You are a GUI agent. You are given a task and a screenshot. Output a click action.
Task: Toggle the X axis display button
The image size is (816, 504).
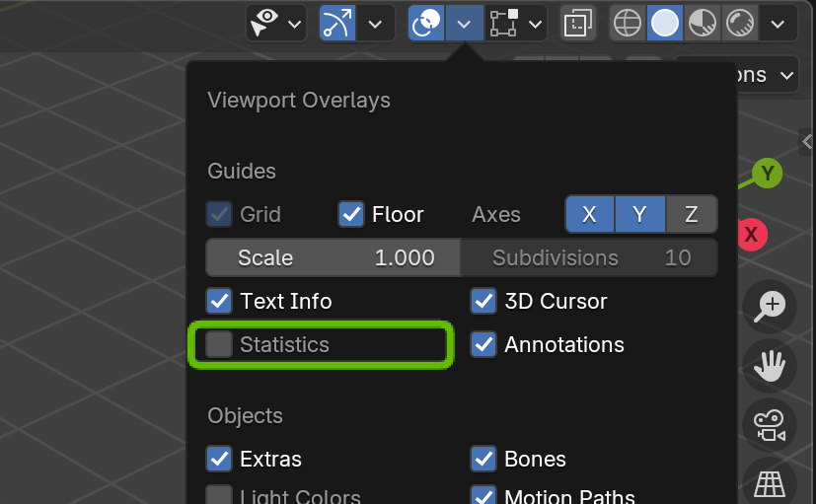[590, 214]
